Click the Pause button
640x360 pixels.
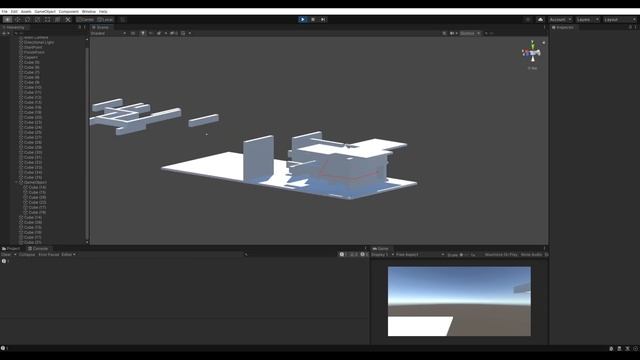tap(313, 20)
